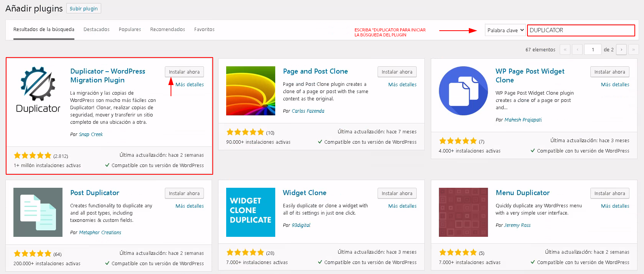Switch to the Recomendados tab
Screen dimensions: 644x274
pyautogui.click(x=168, y=30)
